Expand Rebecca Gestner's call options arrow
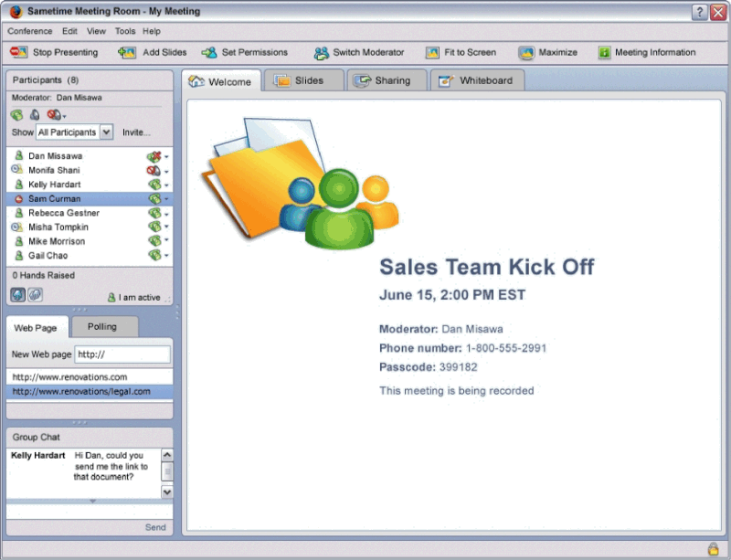731x560 pixels. 166,214
